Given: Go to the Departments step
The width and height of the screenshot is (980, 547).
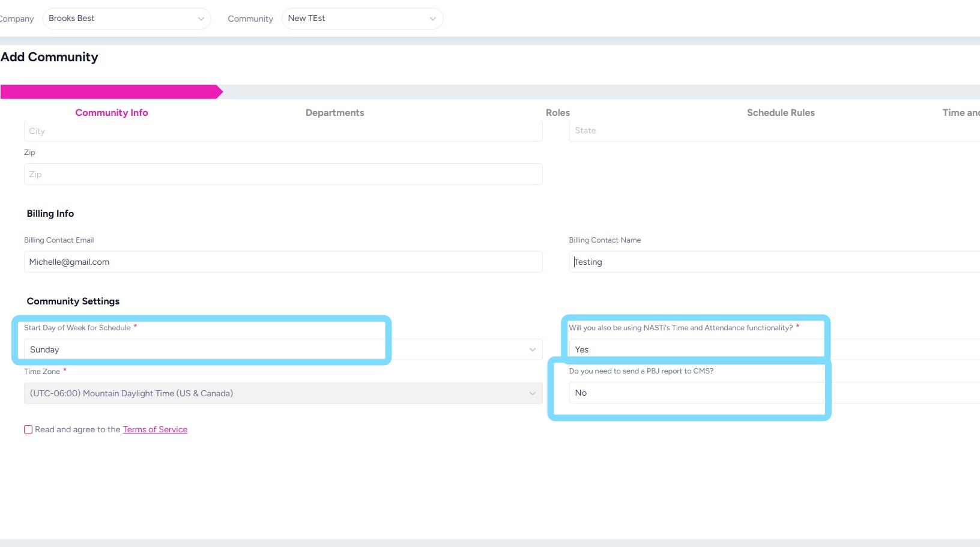Looking at the screenshot, I should (334, 113).
